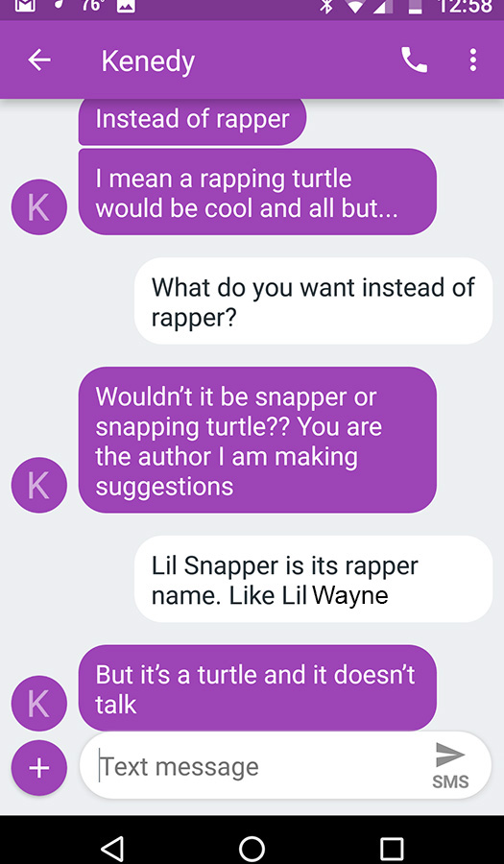504x864 pixels.
Task: Tap the K avatar beside 'suggestions' message
Action: (38, 485)
